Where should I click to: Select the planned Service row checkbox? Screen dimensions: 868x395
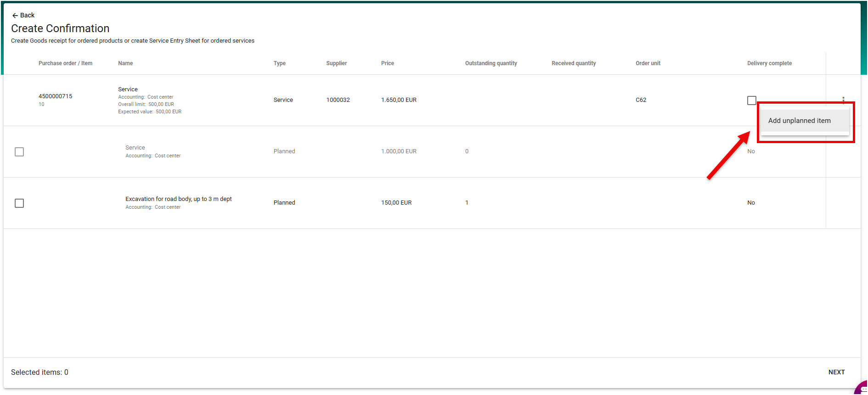tap(19, 152)
